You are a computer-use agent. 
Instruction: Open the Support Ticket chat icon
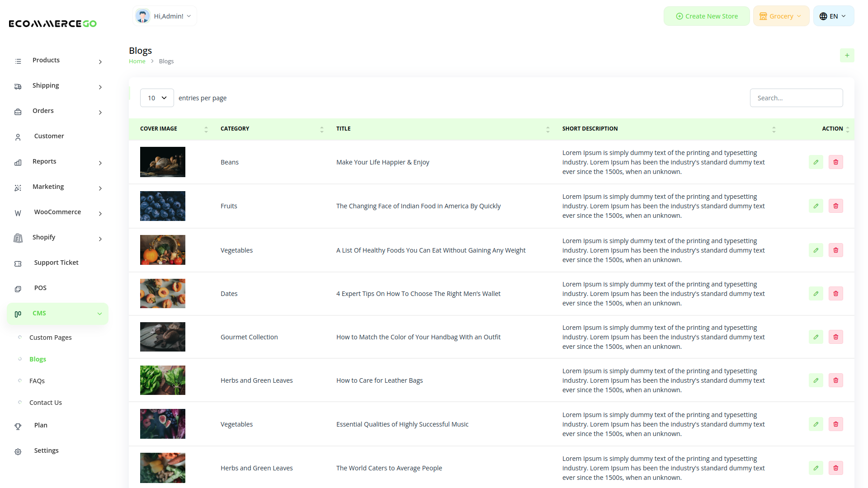(x=18, y=263)
